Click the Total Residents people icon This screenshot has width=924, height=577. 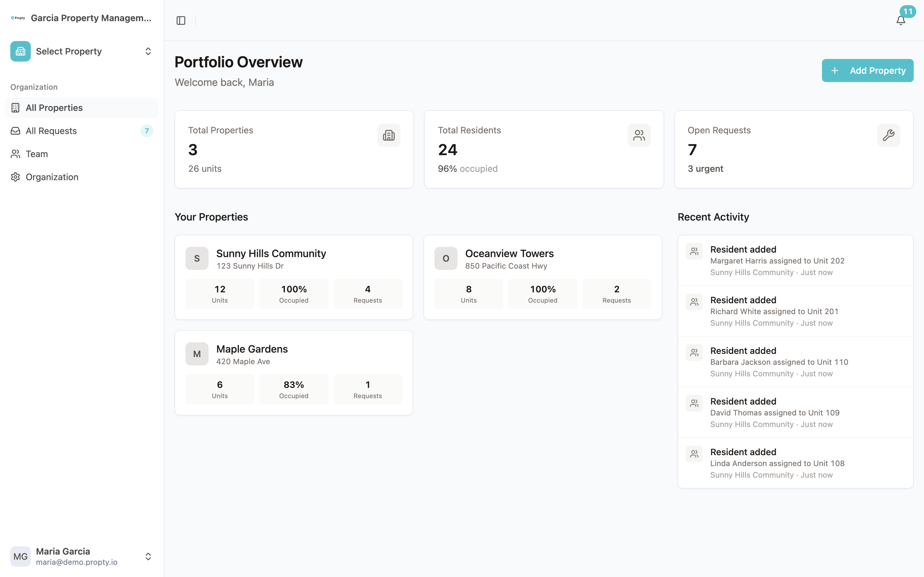639,135
